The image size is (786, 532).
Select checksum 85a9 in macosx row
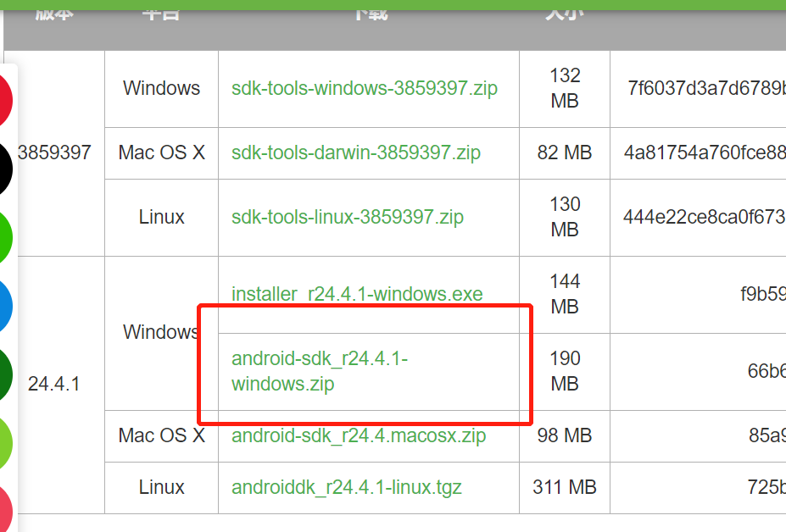(x=767, y=435)
